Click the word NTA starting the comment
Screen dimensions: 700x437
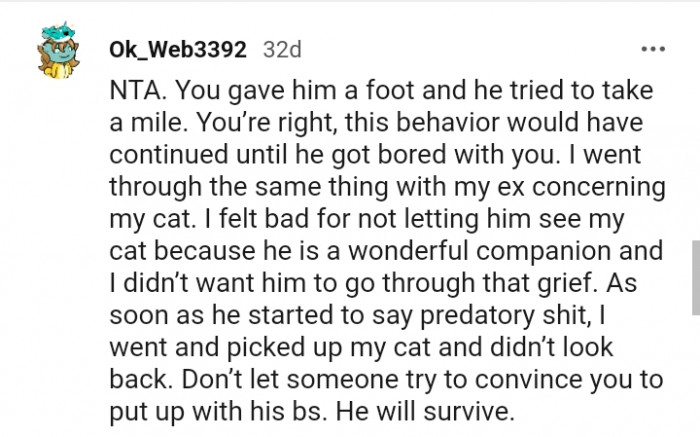tap(131, 92)
